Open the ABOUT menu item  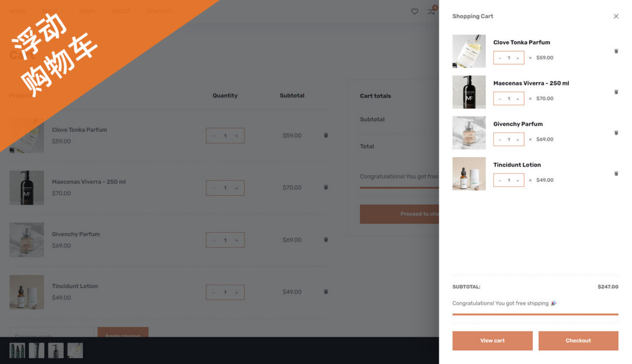pos(121,11)
